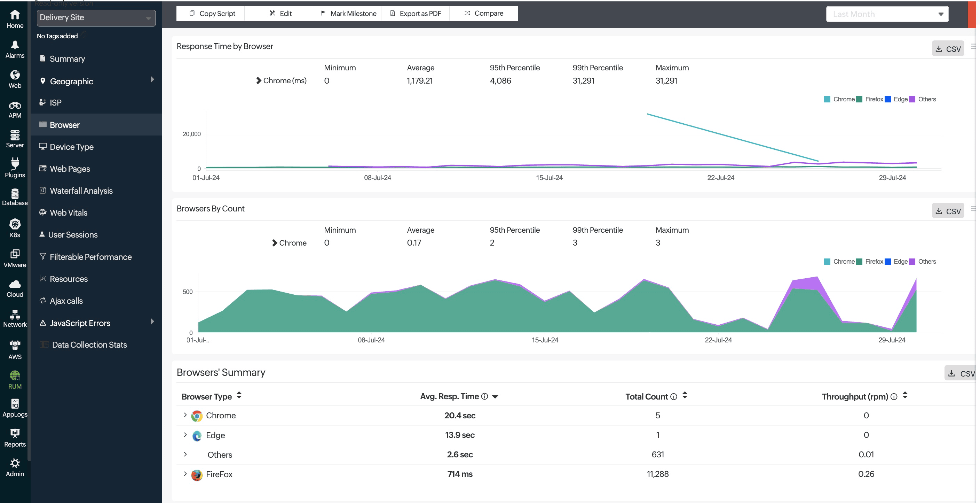The image size is (980, 503).
Task: Click the AppLogs icon in sidebar
Action: [15, 404]
